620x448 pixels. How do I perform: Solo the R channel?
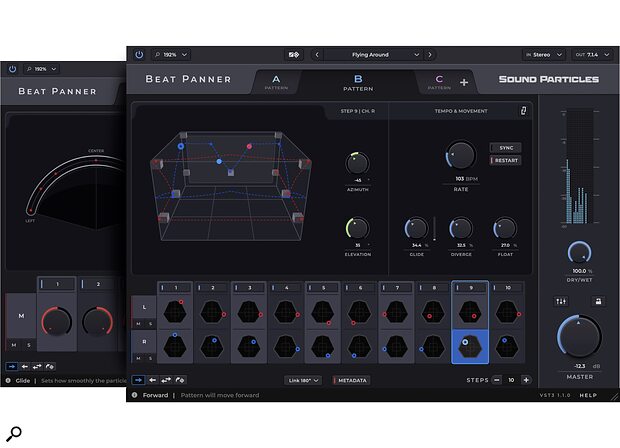coord(150,358)
